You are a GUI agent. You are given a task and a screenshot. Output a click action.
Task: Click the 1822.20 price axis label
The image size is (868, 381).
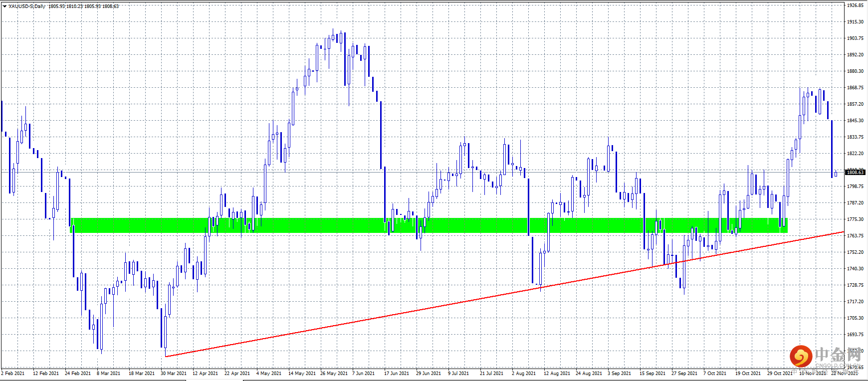click(855, 154)
